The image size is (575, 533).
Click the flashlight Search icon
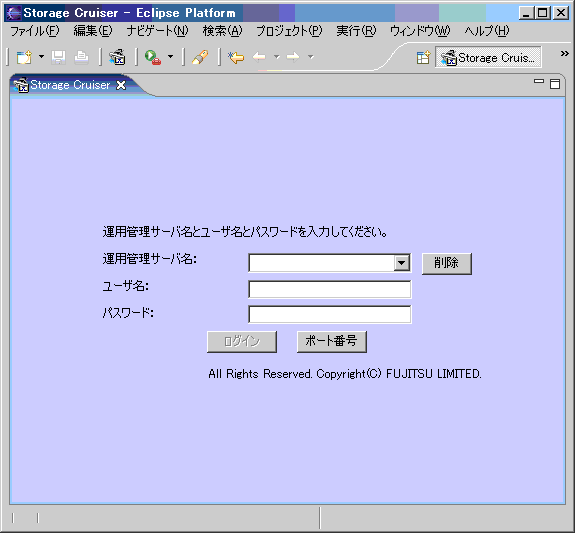[x=200, y=57]
